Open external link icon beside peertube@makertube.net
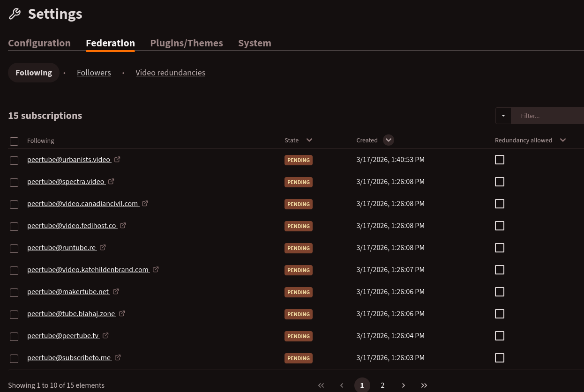This screenshot has width=584, height=392. (116, 291)
